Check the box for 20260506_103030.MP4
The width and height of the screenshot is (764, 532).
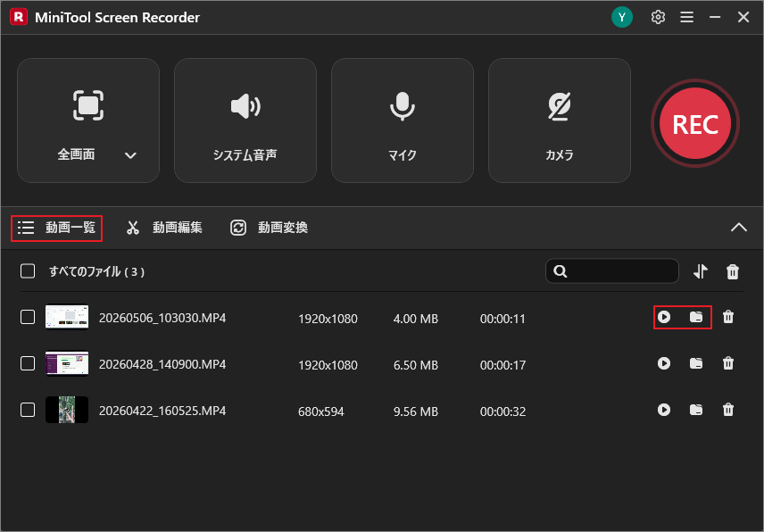(28, 317)
